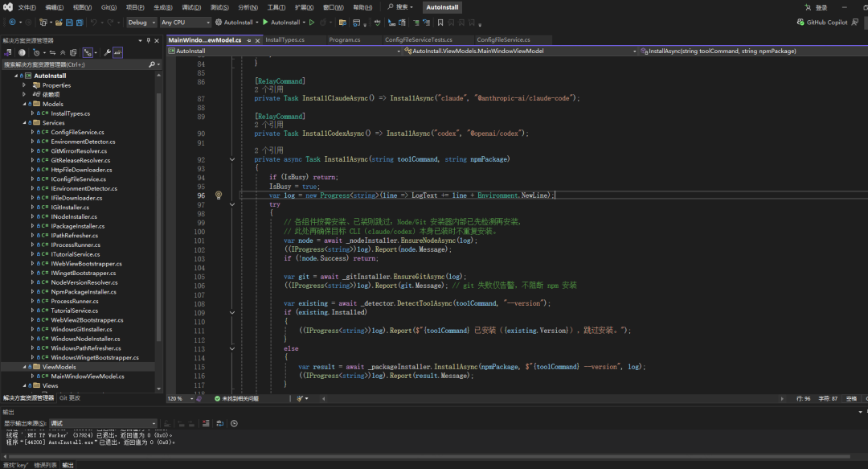Click Show All Files icon in Solution Explorer
Image resolution: width=868 pixels, height=469 pixels.
(73, 52)
